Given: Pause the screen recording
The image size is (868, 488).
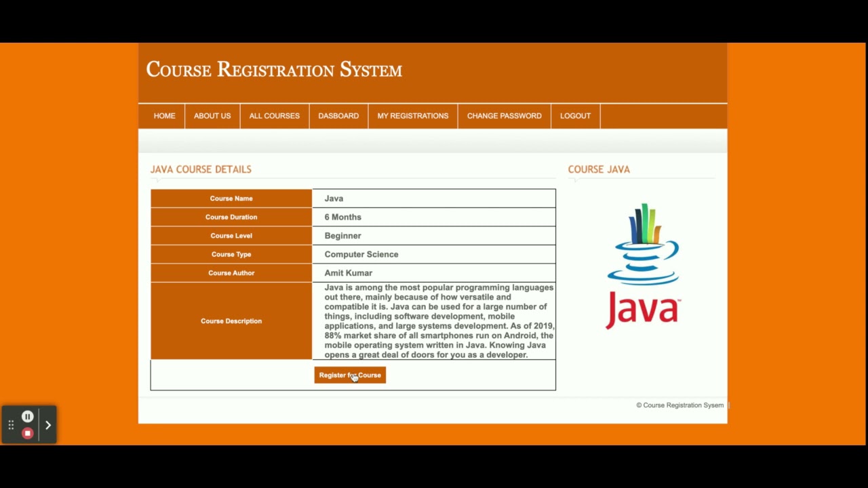Looking at the screenshot, I should [x=27, y=417].
